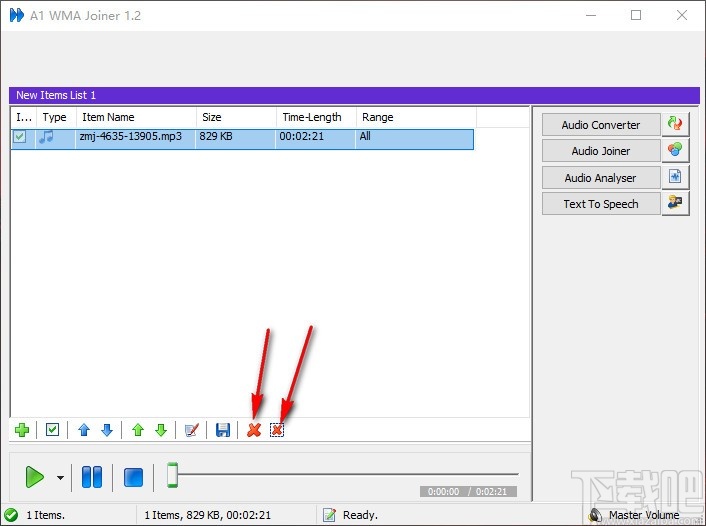Open the Text To Speech button
The image size is (706, 526).
coord(601,204)
